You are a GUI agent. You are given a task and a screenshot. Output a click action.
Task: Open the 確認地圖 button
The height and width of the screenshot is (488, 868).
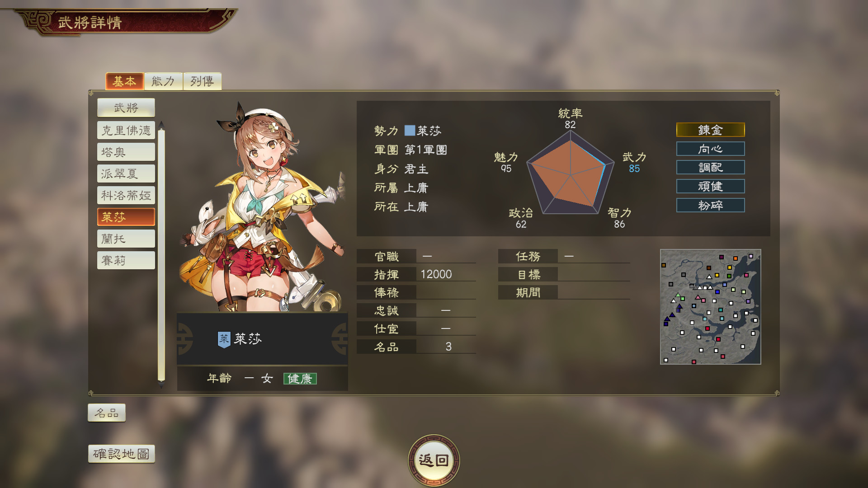122,454
